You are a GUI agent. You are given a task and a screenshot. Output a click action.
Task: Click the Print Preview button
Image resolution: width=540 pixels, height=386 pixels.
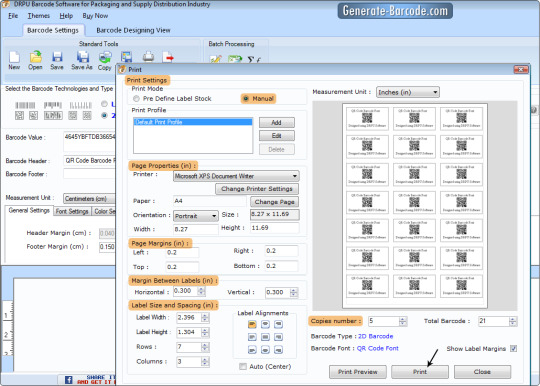pyautogui.click(x=357, y=372)
